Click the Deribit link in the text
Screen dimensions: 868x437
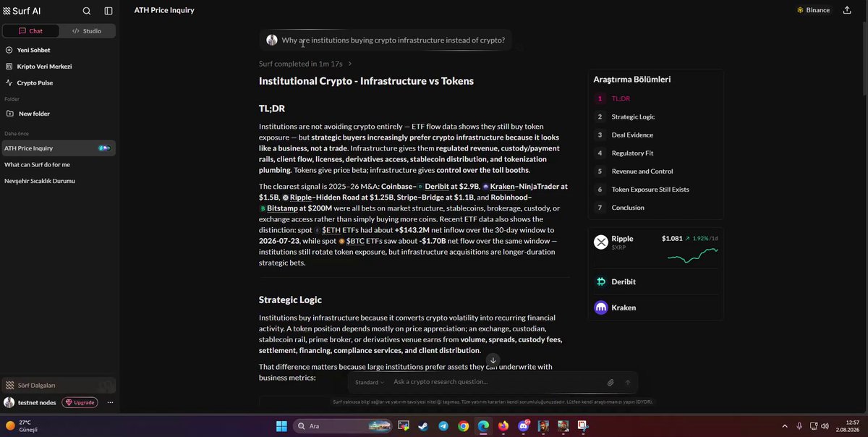pos(437,187)
